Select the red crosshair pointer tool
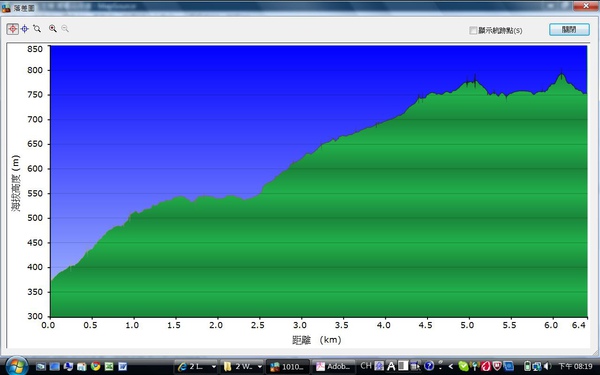Screen dimensions: 600x375 pyautogui.click(x=12, y=29)
